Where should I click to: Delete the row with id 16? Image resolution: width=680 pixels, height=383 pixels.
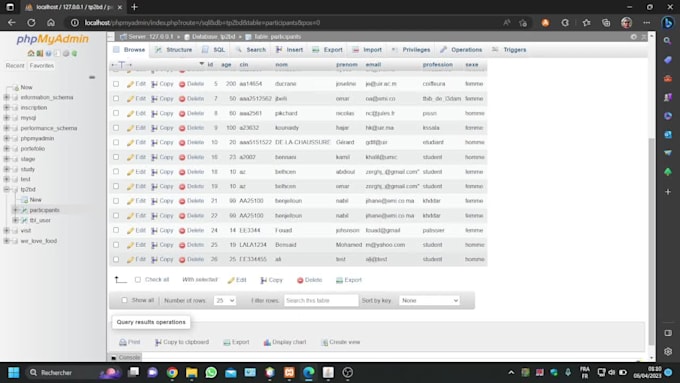191,157
